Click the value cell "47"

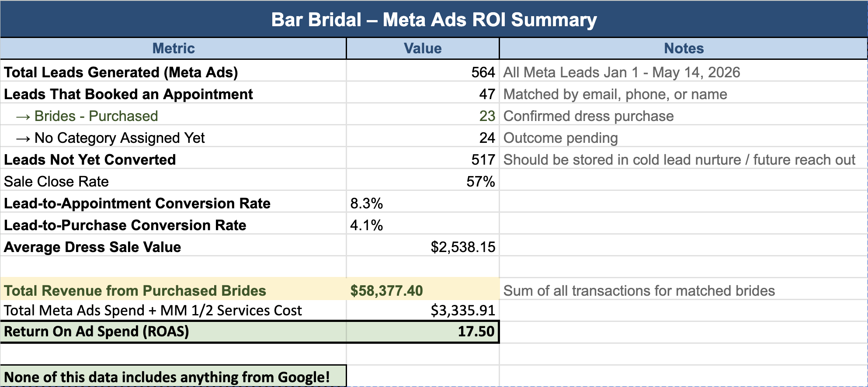point(423,92)
